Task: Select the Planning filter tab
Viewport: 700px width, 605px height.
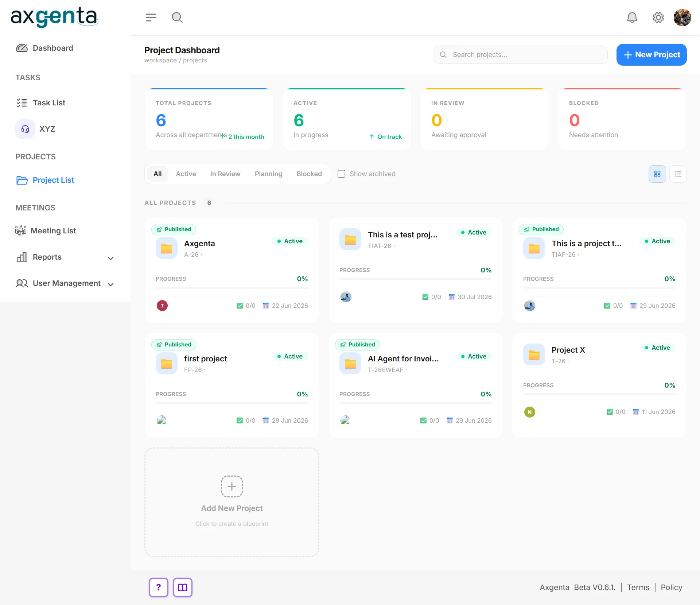Action: point(268,174)
